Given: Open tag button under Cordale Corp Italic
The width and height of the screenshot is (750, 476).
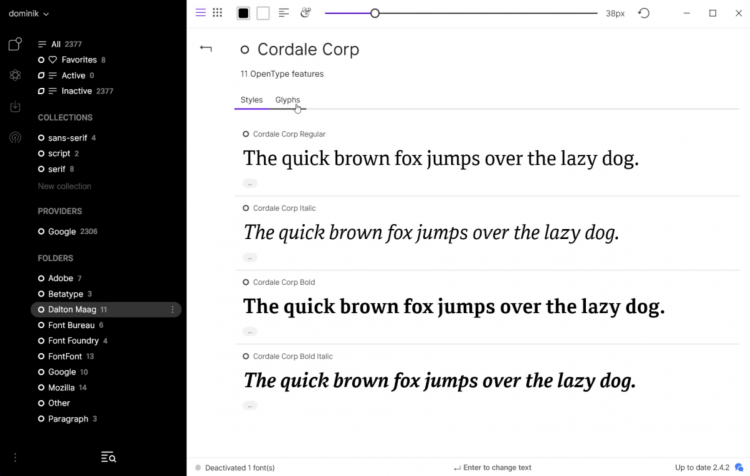Looking at the screenshot, I should click(250, 257).
